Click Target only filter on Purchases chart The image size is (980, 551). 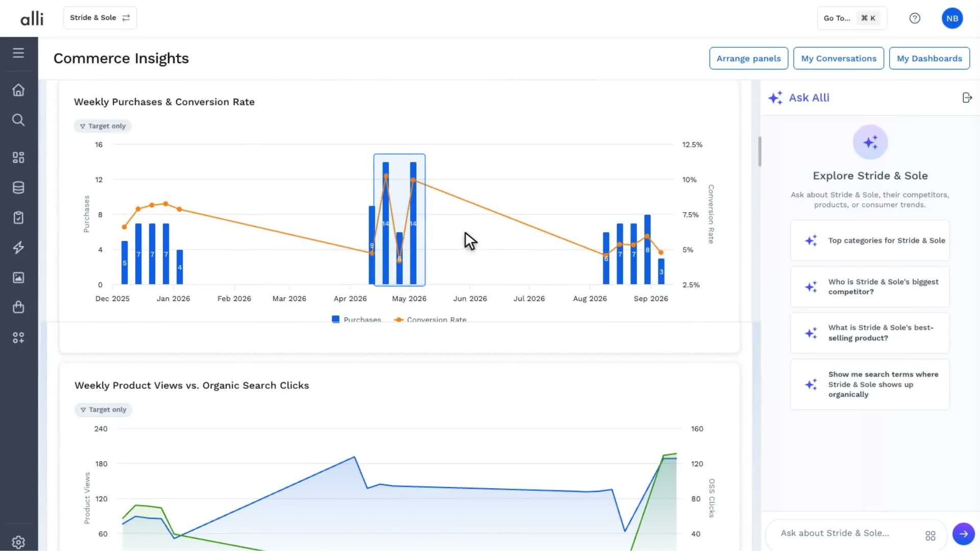coord(103,126)
